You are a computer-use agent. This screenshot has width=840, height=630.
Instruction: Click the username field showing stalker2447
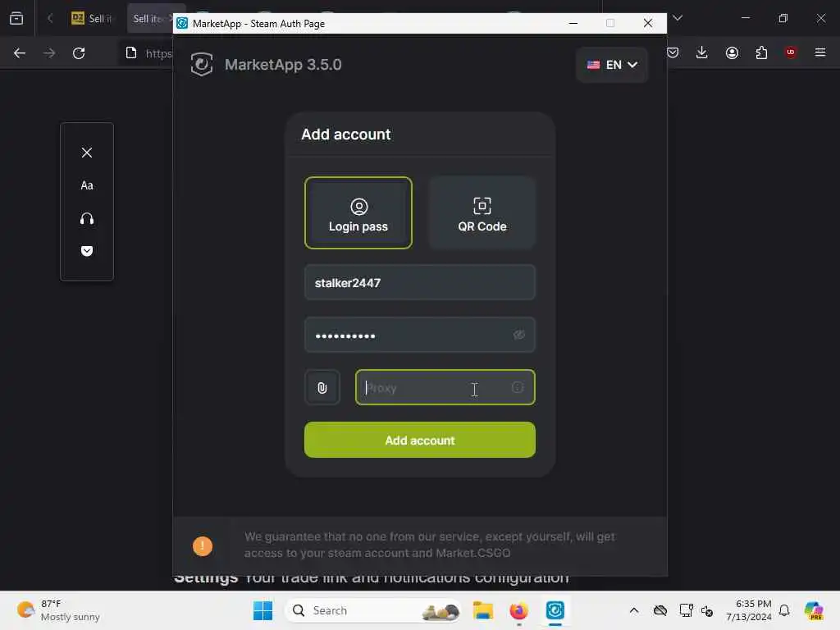(419, 282)
